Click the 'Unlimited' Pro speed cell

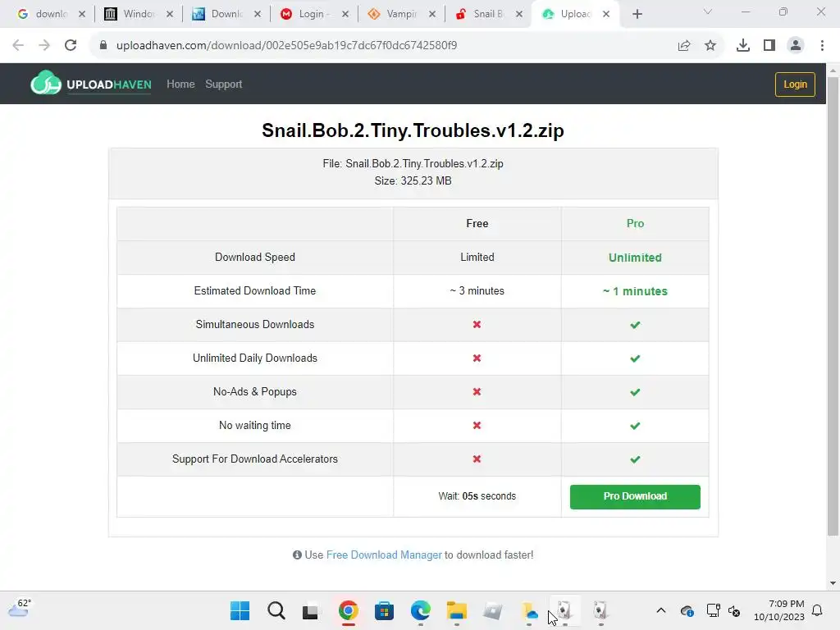(635, 258)
